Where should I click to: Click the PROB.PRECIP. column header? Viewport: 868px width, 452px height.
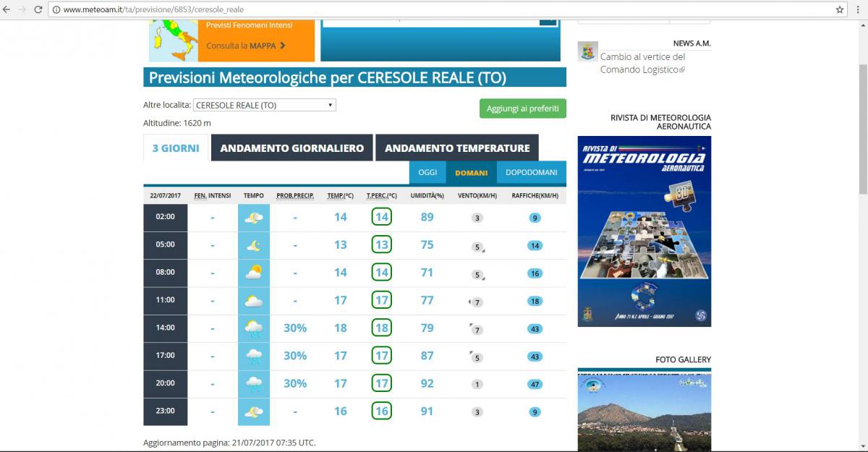295,195
